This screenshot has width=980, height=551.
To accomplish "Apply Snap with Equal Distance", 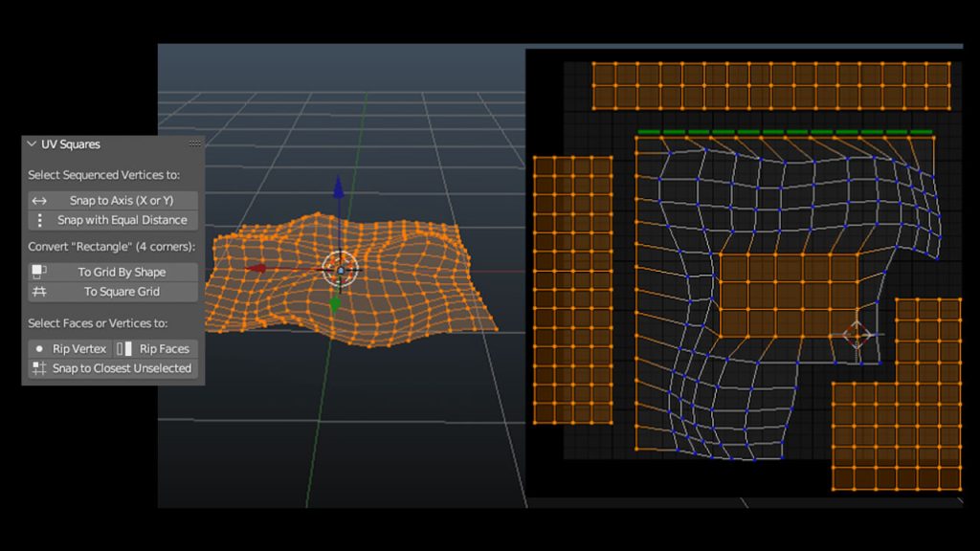I will 113,220.
